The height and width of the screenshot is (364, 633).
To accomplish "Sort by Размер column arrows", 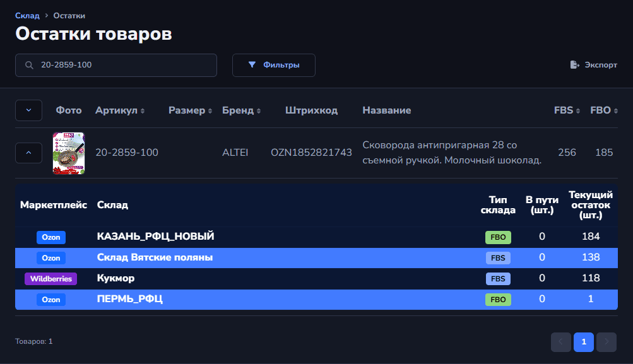I will point(210,111).
